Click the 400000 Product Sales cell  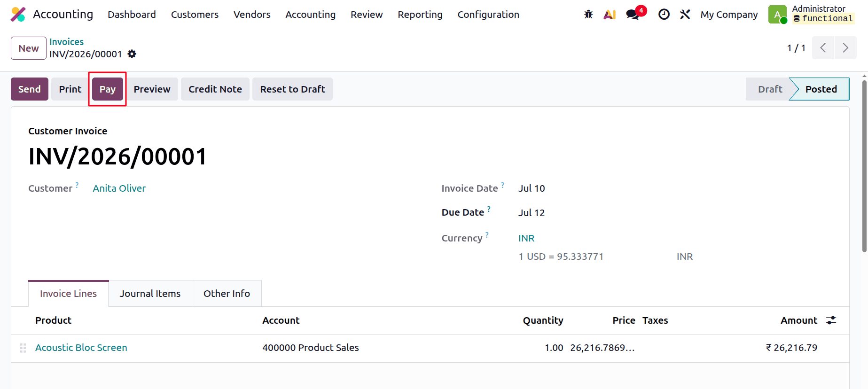[x=311, y=348]
